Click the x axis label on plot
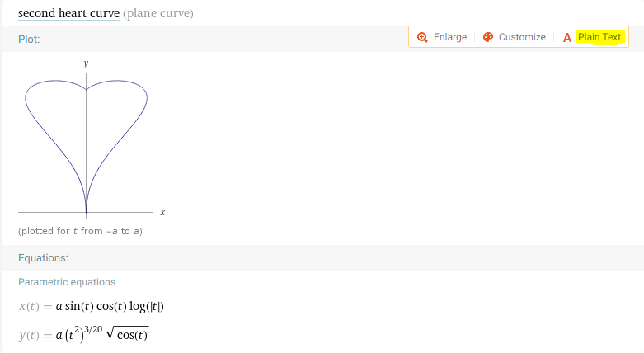 pyautogui.click(x=162, y=213)
